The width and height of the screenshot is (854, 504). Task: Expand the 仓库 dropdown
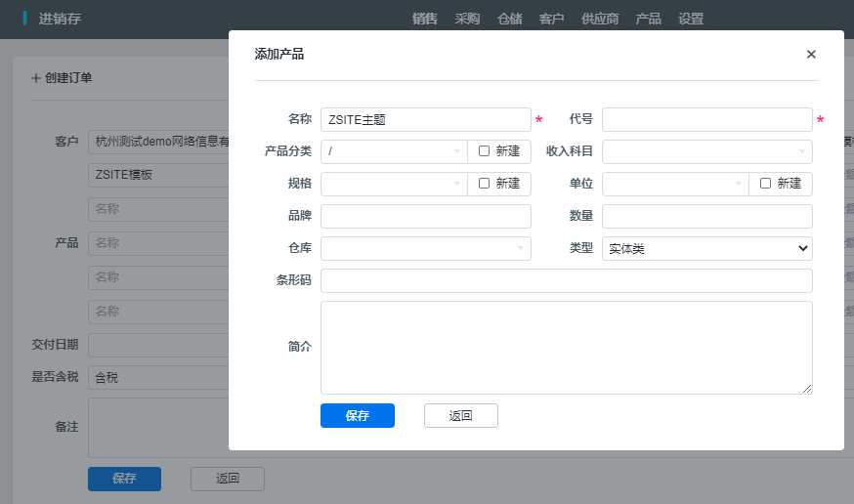(425, 249)
